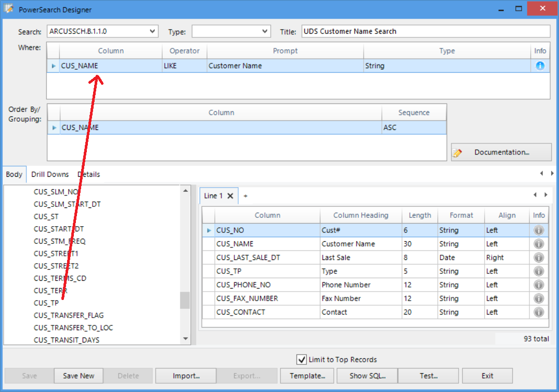
Task: Add a new line with plus tab
Action: coord(245,196)
